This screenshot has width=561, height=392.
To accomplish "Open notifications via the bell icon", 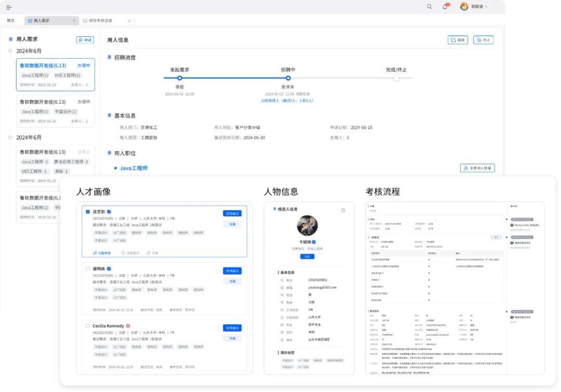I will point(445,7).
